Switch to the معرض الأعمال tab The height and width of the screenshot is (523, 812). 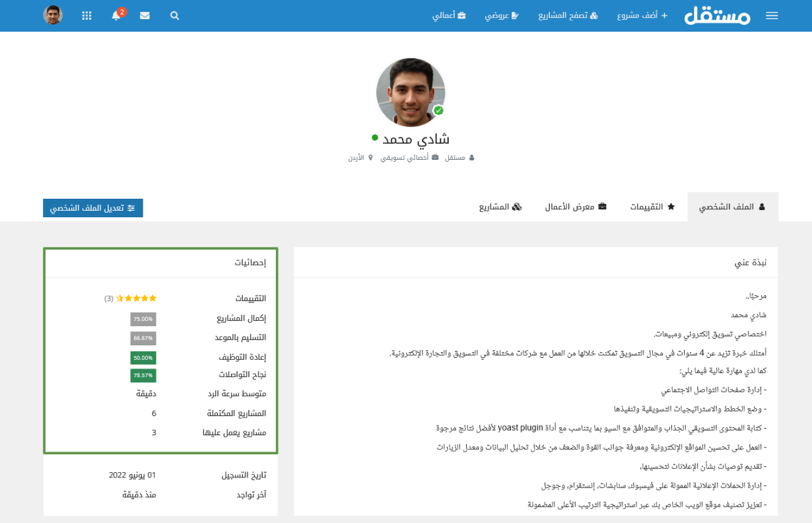(x=575, y=207)
